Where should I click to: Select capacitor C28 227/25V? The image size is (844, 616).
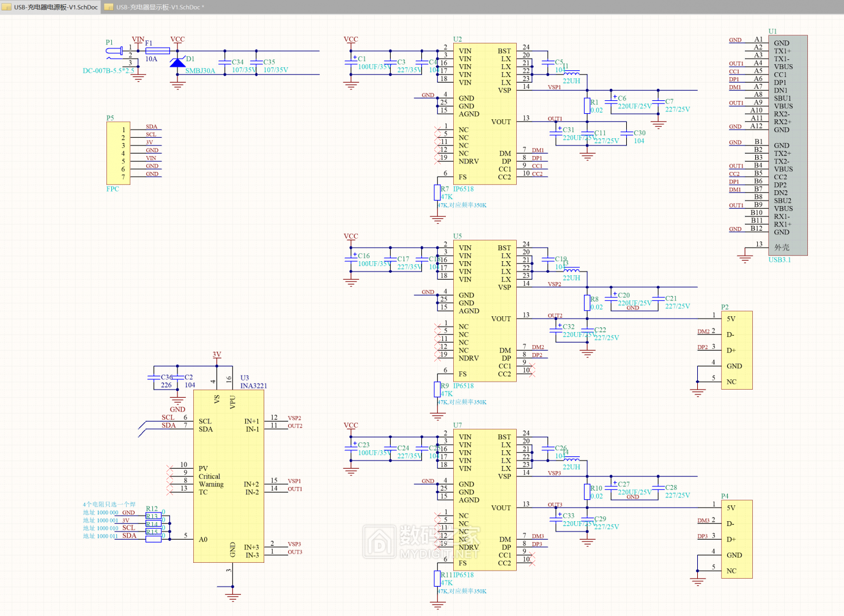point(658,488)
